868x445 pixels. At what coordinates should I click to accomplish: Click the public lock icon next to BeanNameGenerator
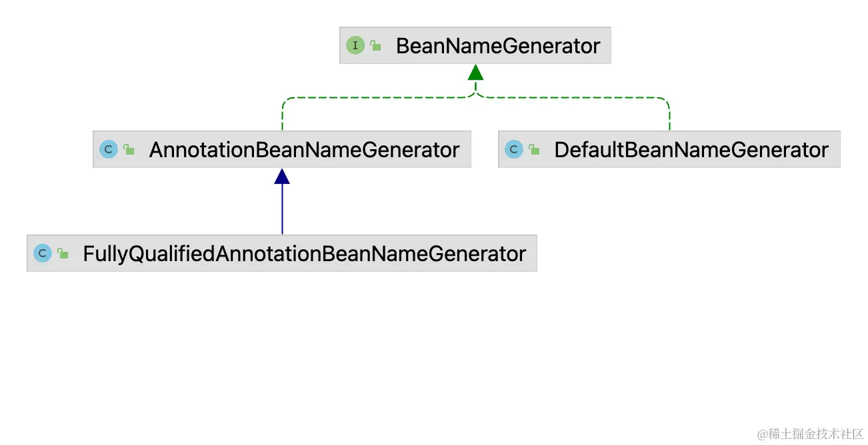(376, 45)
